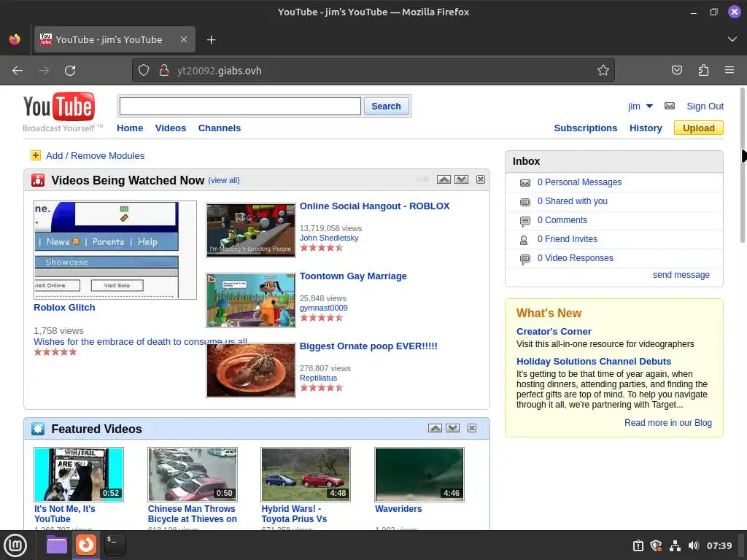
Task: Click the John Shedletsky channel link
Action: pyautogui.click(x=329, y=238)
